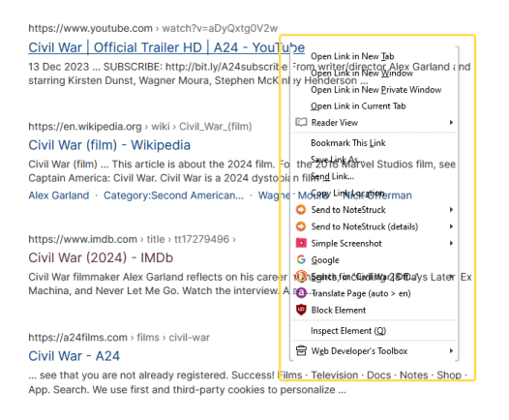Image resolution: width=509 pixels, height=420 pixels.
Task: Click the DuckDuckGo search icon
Action: [x=301, y=276]
